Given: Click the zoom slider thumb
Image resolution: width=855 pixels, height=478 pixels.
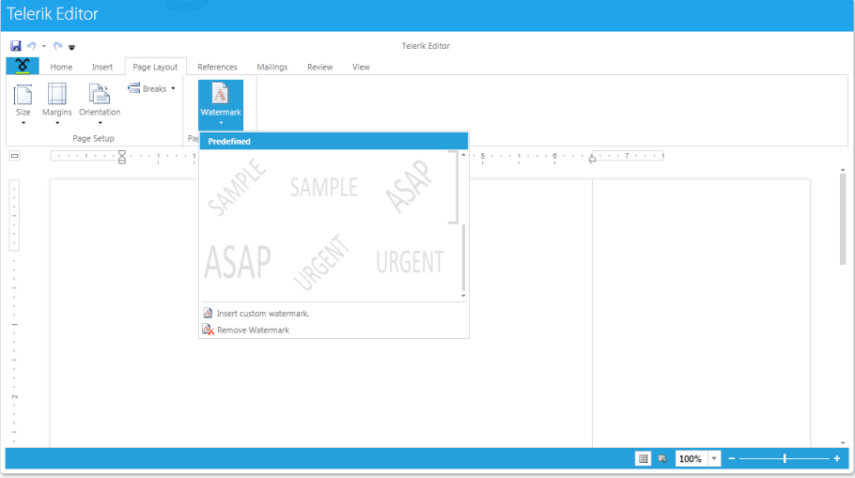Looking at the screenshot, I should click(785, 459).
